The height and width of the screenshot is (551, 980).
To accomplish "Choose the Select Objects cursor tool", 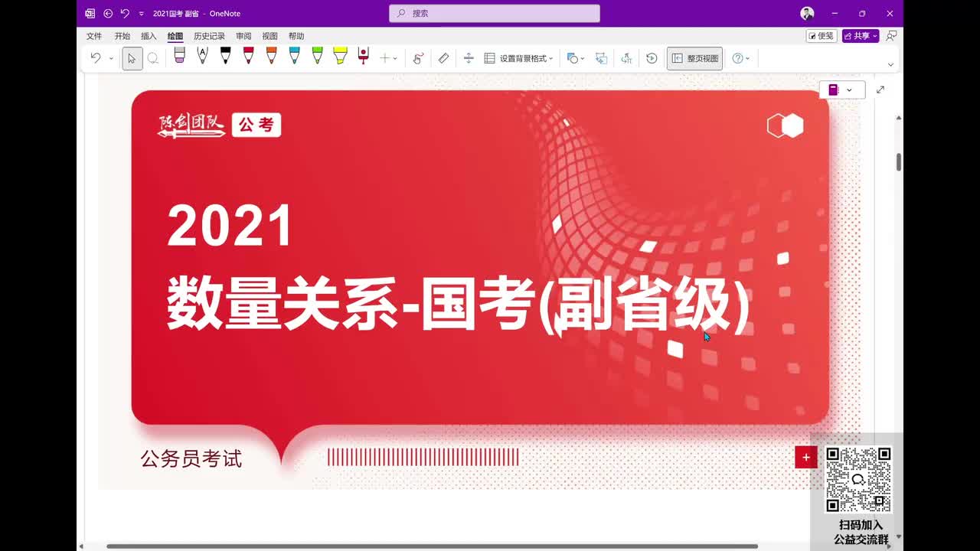I will tap(132, 58).
